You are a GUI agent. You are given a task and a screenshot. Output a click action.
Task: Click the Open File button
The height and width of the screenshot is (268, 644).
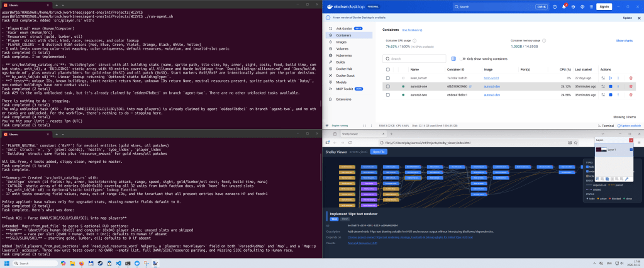[379, 152]
